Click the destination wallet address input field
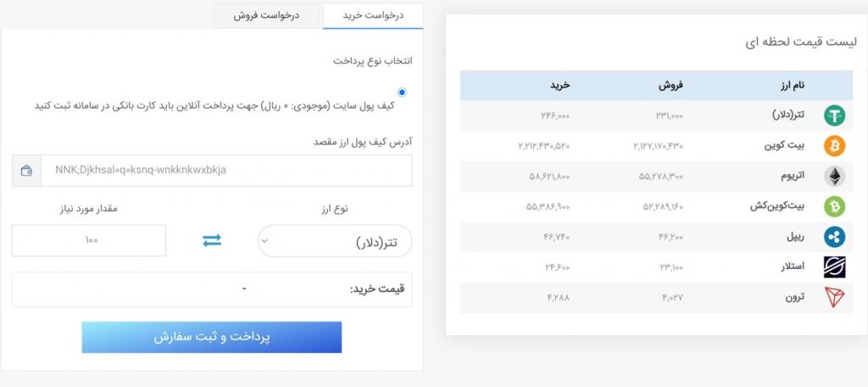This screenshot has height=387, width=868. [x=226, y=171]
